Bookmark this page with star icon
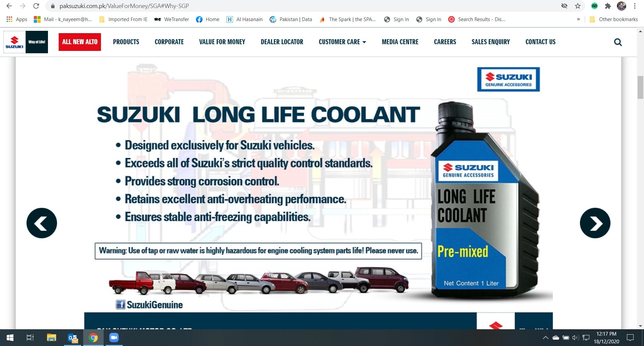Screen dimensions: 644x346 (x=578, y=6)
